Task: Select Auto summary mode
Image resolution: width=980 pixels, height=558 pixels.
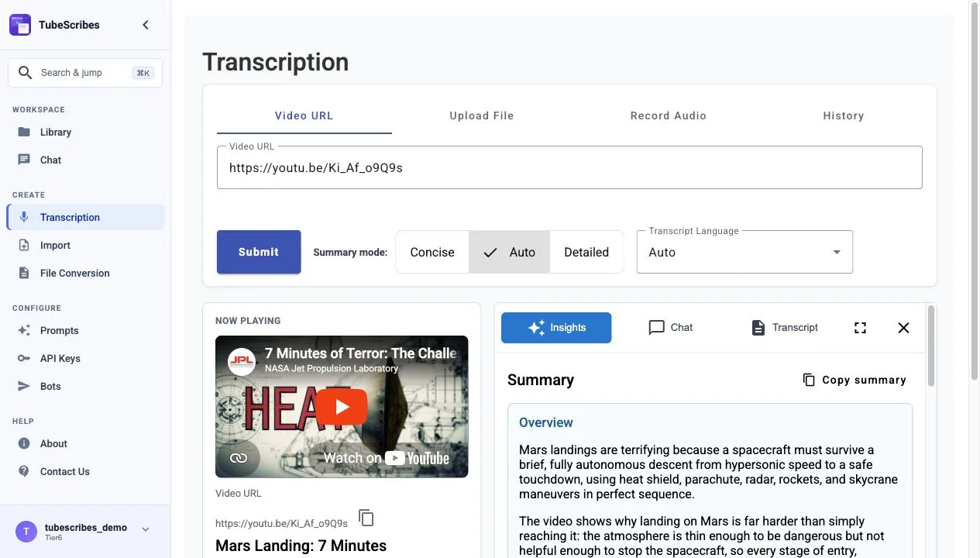Action: (x=509, y=252)
